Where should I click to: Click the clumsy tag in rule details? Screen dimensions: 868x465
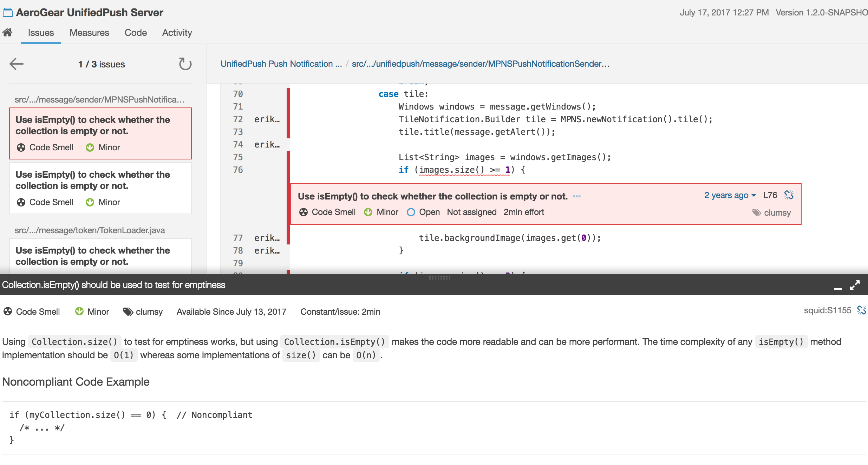(x=143, y=312)
